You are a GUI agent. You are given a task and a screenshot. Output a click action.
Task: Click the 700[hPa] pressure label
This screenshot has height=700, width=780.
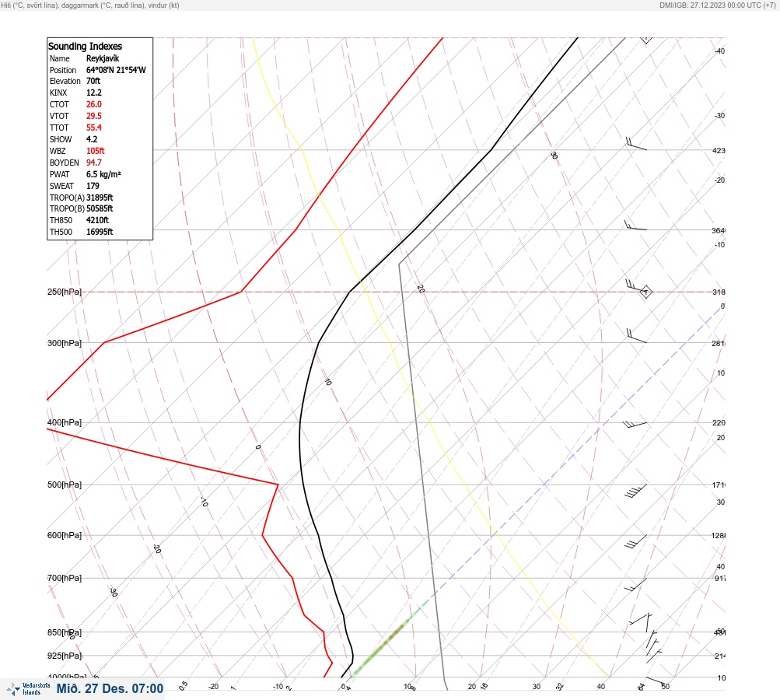pos(65,578)
